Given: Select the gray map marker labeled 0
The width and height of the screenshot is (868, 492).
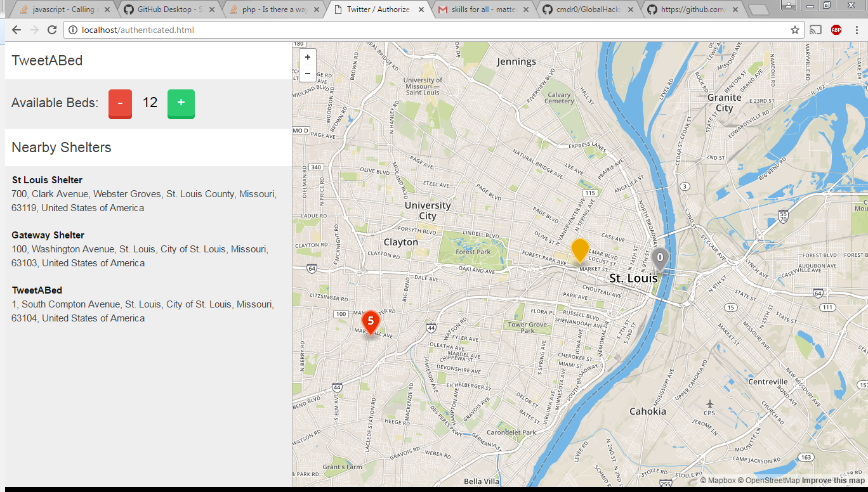Looking at the screenshot, I should point(660,259).
